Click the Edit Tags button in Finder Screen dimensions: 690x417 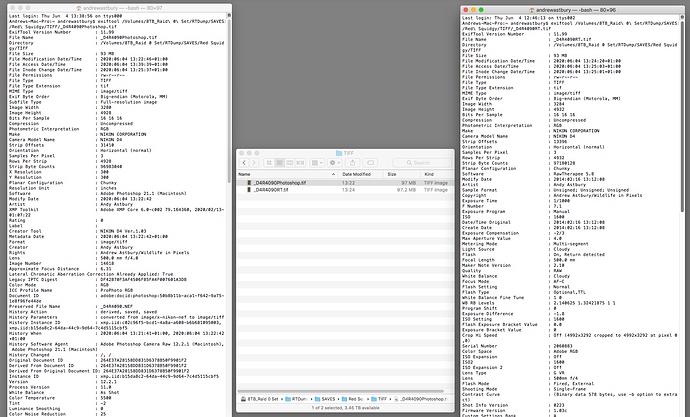coord(371,163)
